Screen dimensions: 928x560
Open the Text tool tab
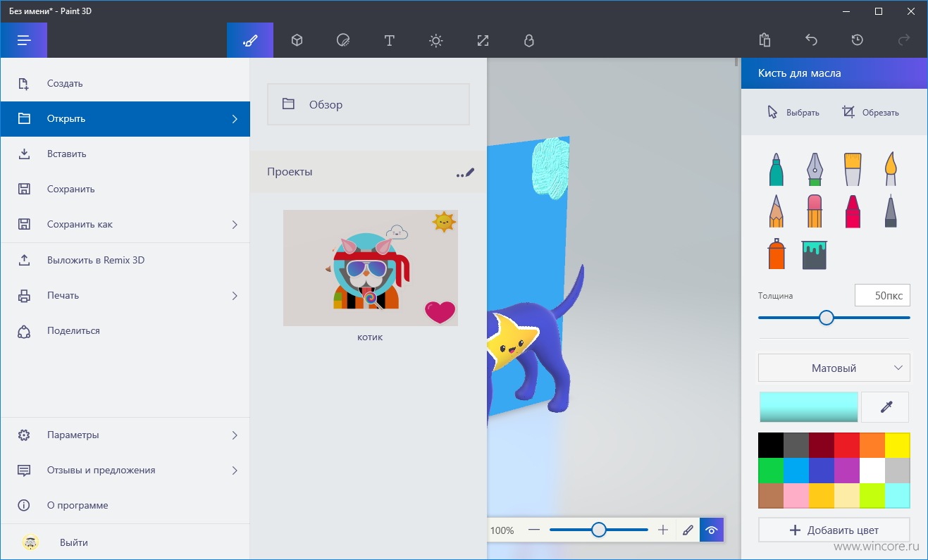coord(389,40)
